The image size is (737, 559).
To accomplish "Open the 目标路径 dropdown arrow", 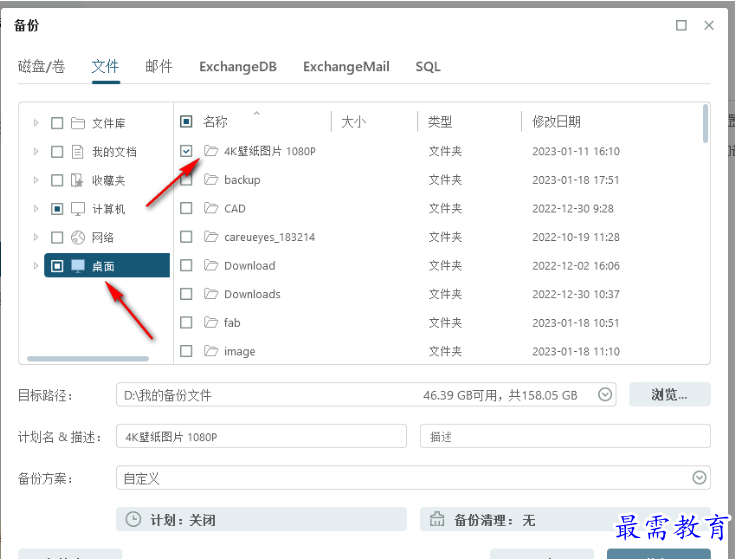I will coord(605,394).
